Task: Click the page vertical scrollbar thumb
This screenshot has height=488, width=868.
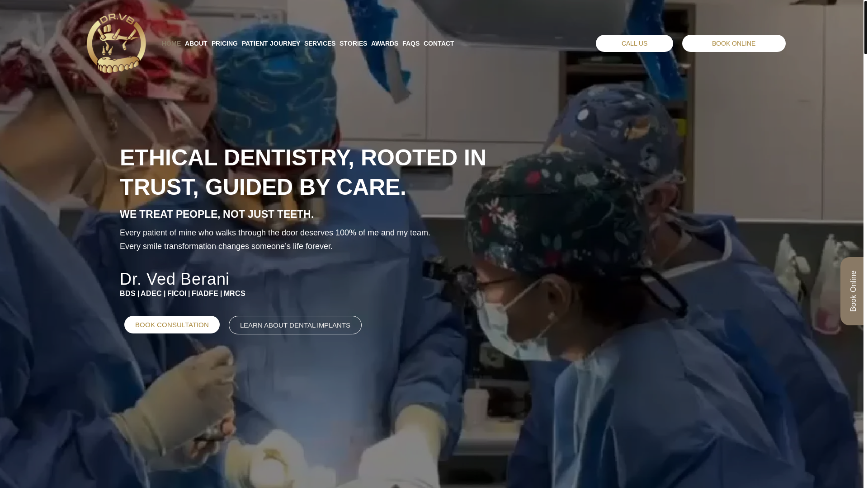Action: click(865, 27)
